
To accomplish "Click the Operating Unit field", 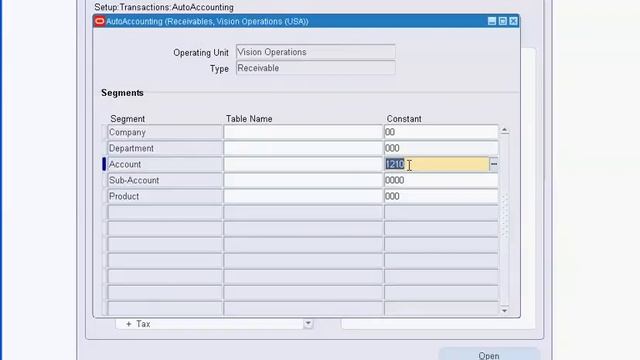I will pos(316,52).
